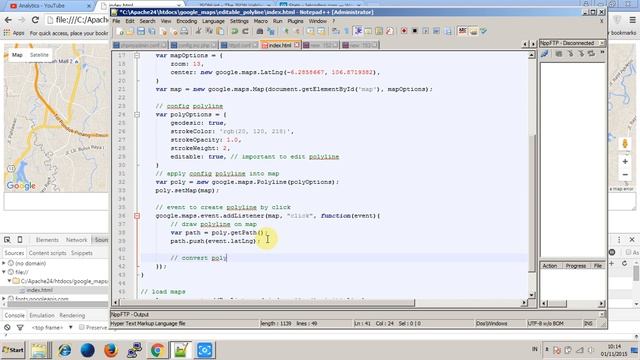The height and width of the screenshot is (360, 640).
Task: Click the NppFTP connect icon
Action: click(x=545, y=53)
